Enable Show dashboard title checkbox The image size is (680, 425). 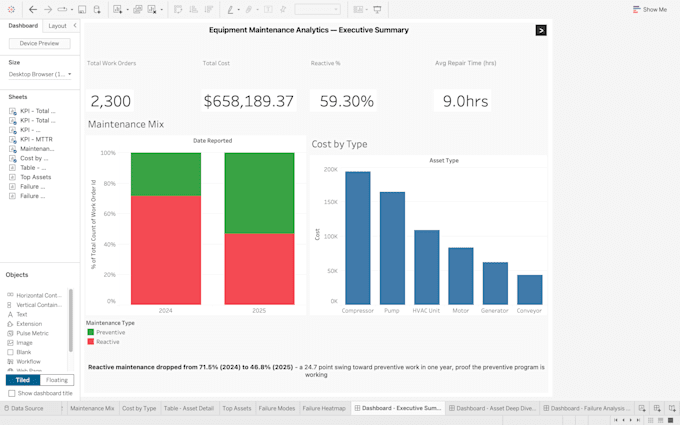[x=12, y=393]
